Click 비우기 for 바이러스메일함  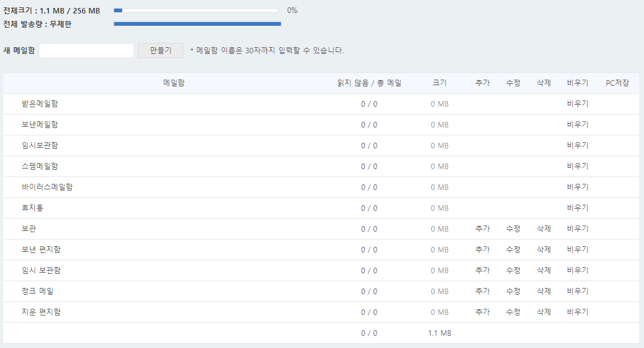pyautogui.click(x=578, y=187)
